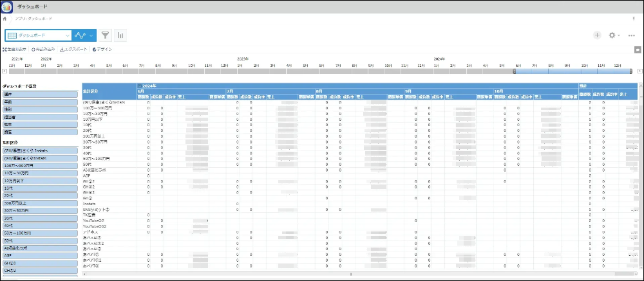Click the 再読み込み reload button
The height and width of the screenshot is (281, 644).
point(44,50)
